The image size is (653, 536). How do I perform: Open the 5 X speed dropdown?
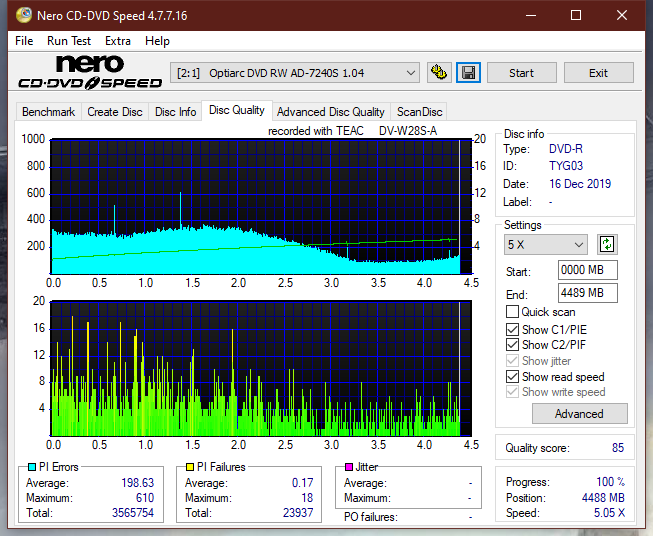[x=546, y=244]
